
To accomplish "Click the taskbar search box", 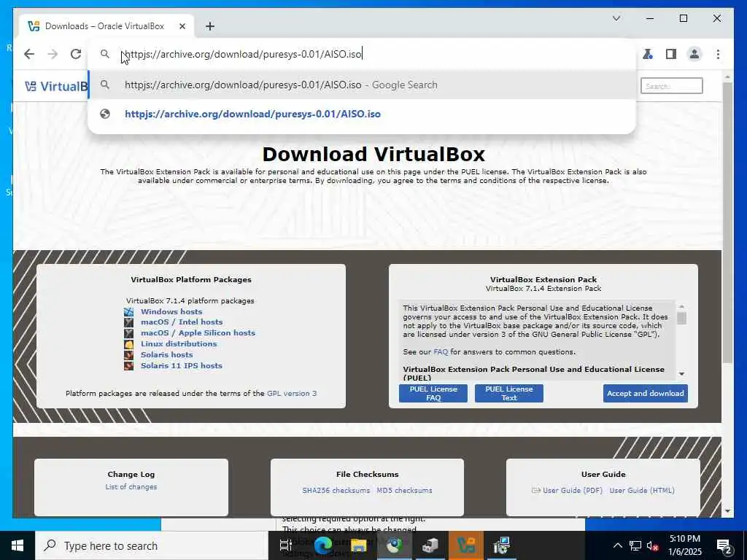I will point(152,545).
